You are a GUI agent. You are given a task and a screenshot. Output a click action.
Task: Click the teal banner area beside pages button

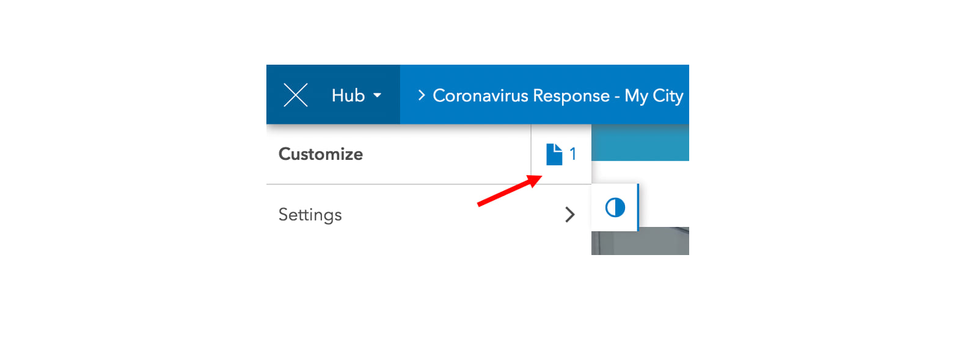pos(640,143)
